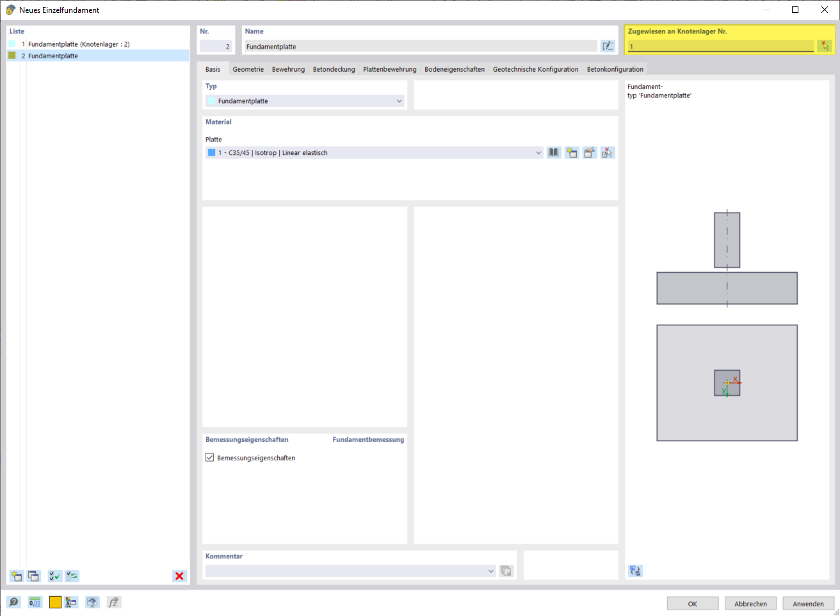
Task: Click the olive swatch of list item 2
Action: click(x=12, y=56)
